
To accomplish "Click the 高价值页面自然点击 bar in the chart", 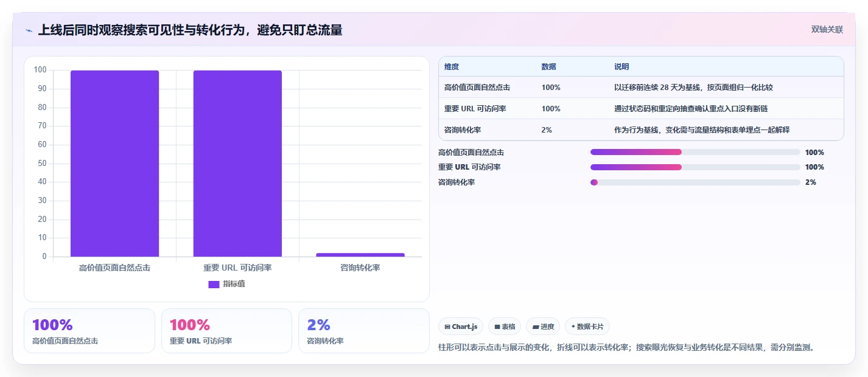I will pyautogui.click(x=114, y=164).
